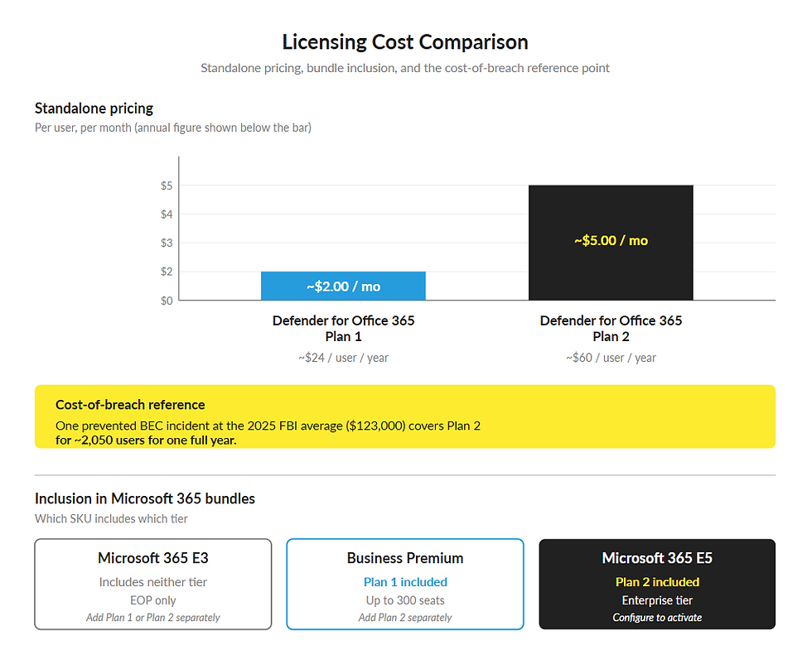This screenshot has width=812, height=645.
Task: Open the Microsoft 365 E5 card
Action: pos(657,585)
